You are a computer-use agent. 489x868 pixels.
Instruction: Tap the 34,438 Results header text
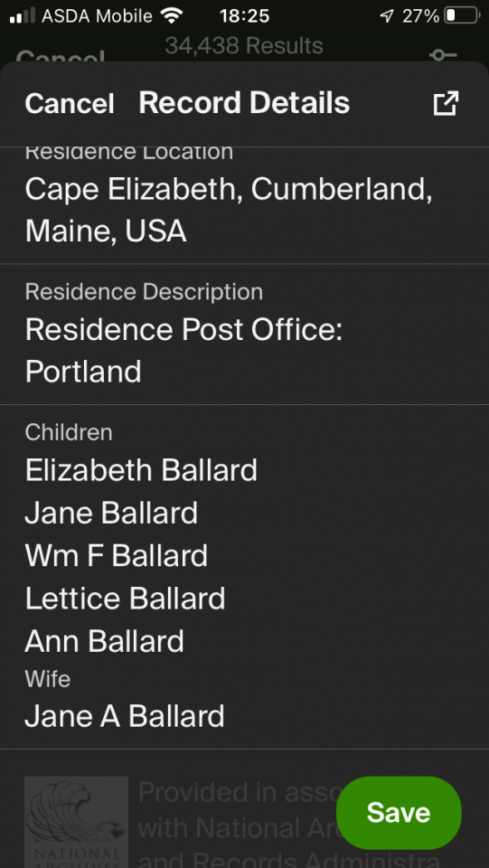point(244,45)
